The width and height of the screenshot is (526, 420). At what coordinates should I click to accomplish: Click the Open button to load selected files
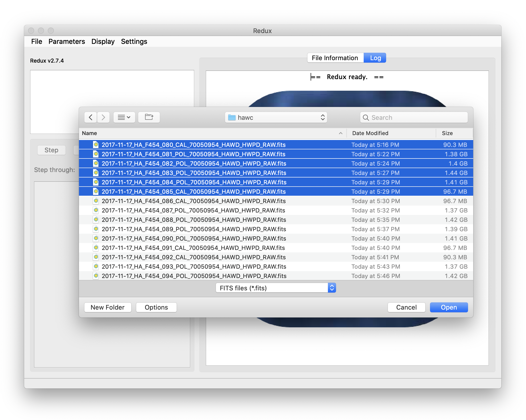[x=449, y=307]
